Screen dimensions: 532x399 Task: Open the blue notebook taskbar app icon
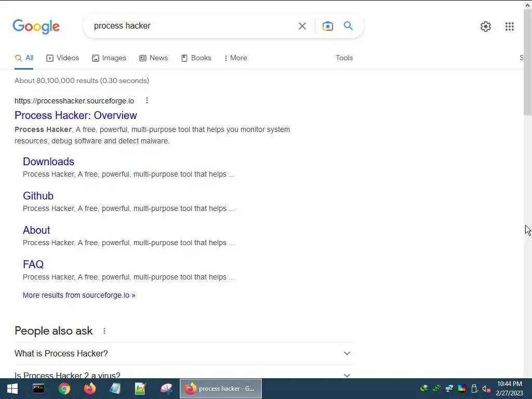[115, 389]
